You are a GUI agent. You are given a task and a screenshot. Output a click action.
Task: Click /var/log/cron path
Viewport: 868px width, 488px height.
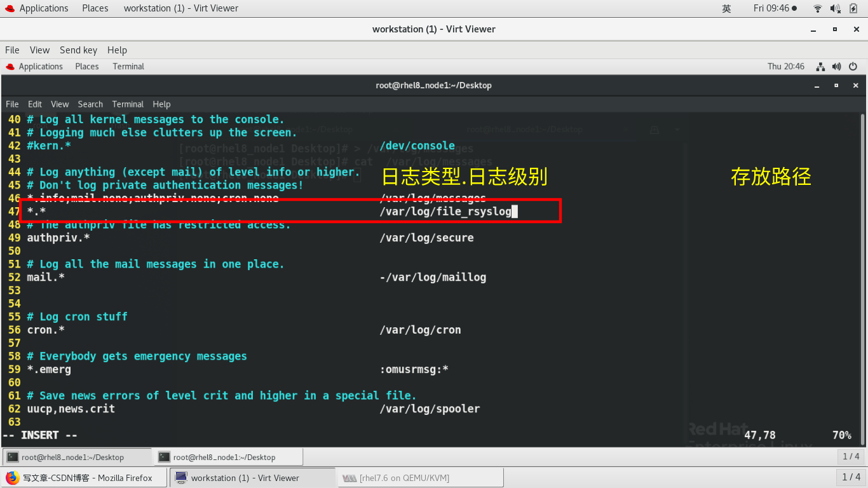[x=420, y=330]
